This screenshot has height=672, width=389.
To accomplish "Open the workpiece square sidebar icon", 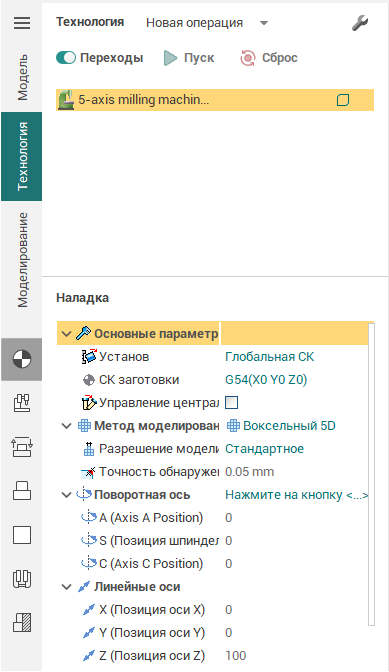I will (x=22, y=535).
